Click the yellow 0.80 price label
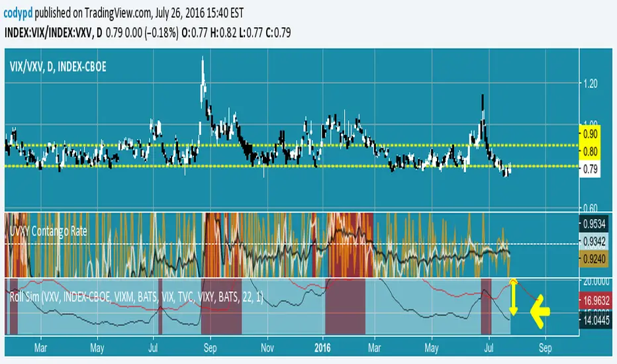 point(591,152)
